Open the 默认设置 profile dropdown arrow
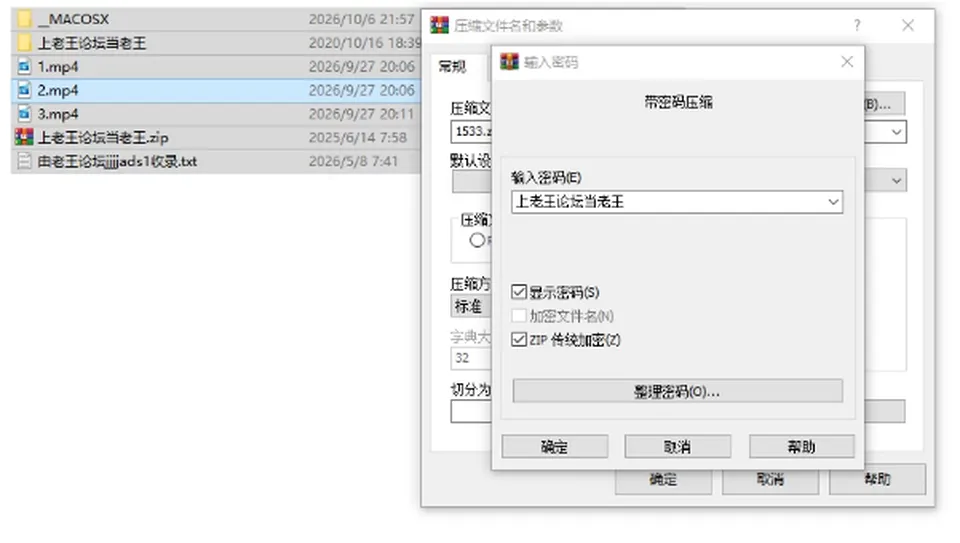Image resolution: width=960 pixels, height=543 pixels. point(896,181)
